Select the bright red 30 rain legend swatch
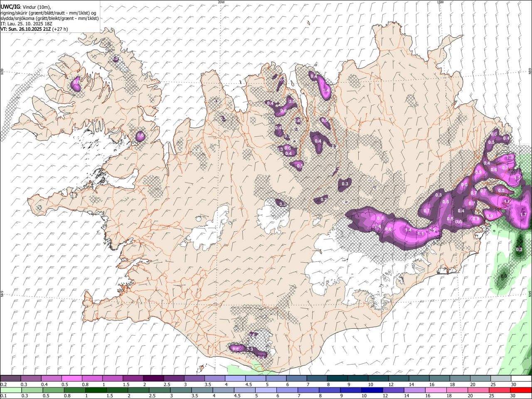Screen dimensions: 532x399 [521, 390]
